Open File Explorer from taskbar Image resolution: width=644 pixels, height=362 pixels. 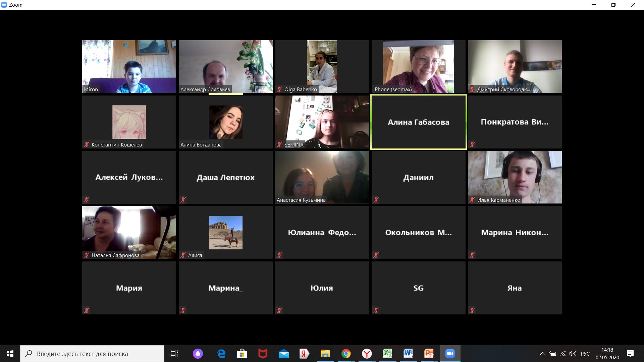pos(325,354)
